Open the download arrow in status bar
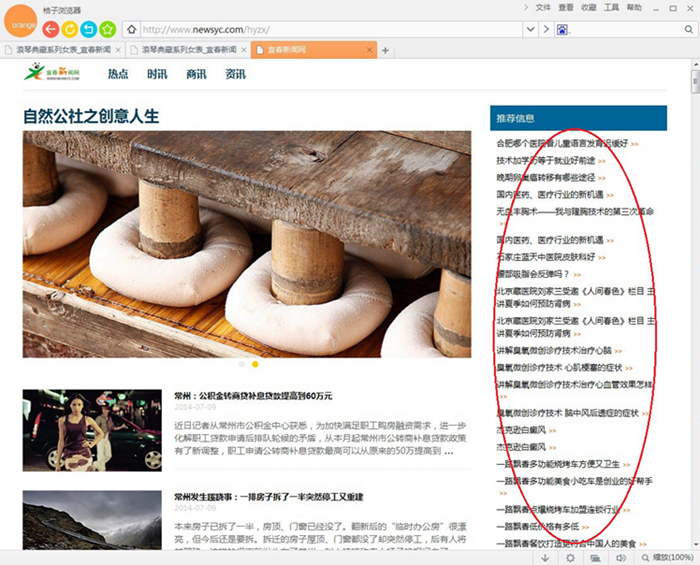700x565 pixels. pos(544,557)
